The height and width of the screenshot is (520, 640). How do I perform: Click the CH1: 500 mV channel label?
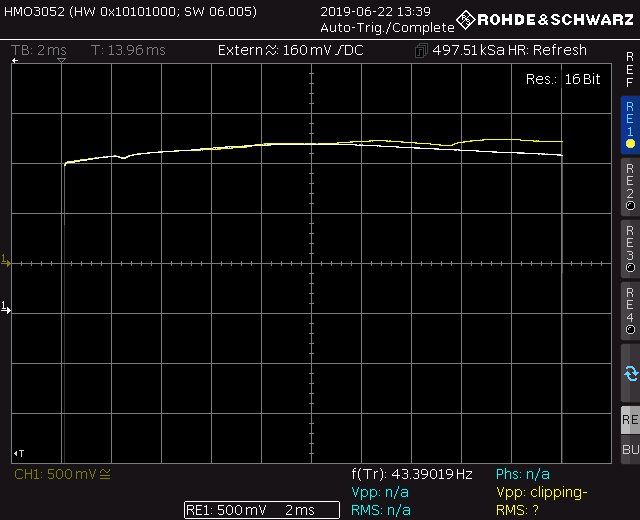[55, 474]
